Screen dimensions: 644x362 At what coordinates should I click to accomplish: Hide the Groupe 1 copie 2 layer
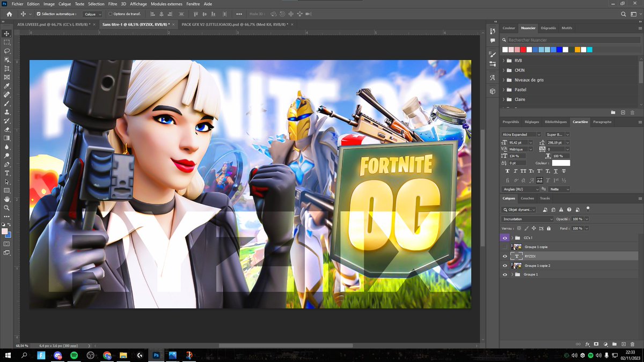pyautogui.click(x=504, y=265)
